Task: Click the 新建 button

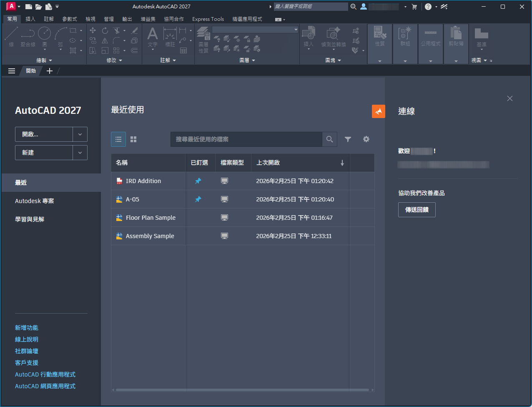Action: click(x=44, y=153)
